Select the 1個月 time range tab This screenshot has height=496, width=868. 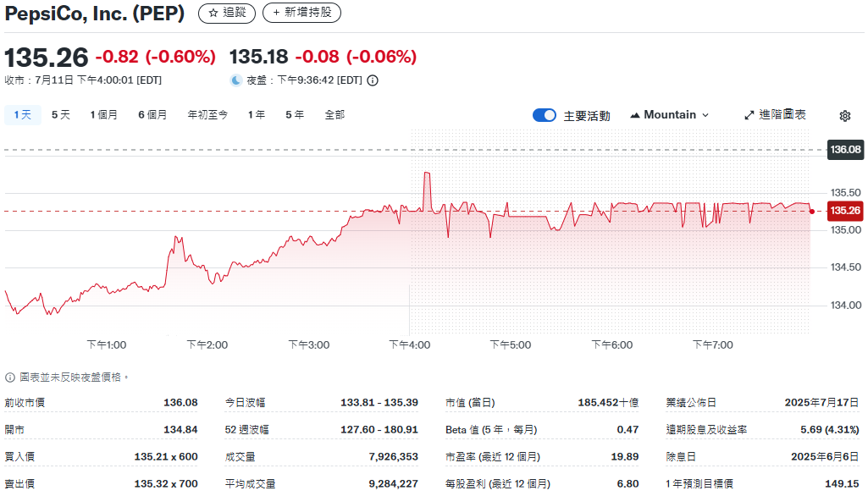click(104, 114)
